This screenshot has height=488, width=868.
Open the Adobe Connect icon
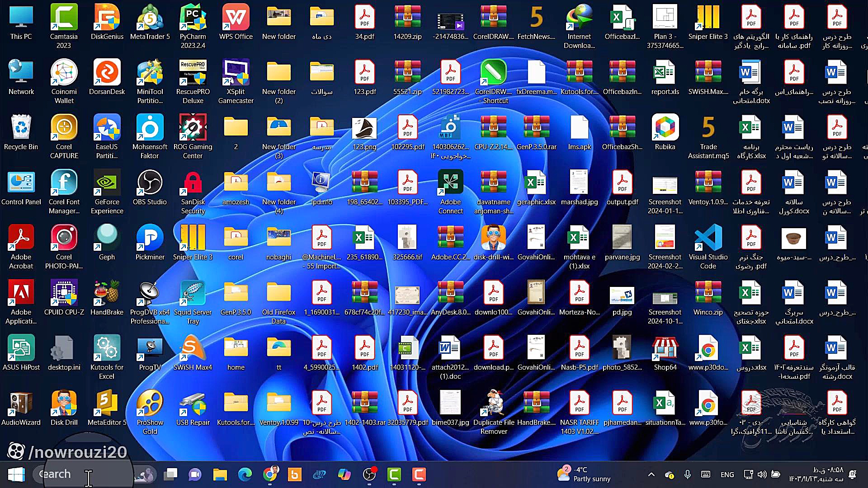450,192
